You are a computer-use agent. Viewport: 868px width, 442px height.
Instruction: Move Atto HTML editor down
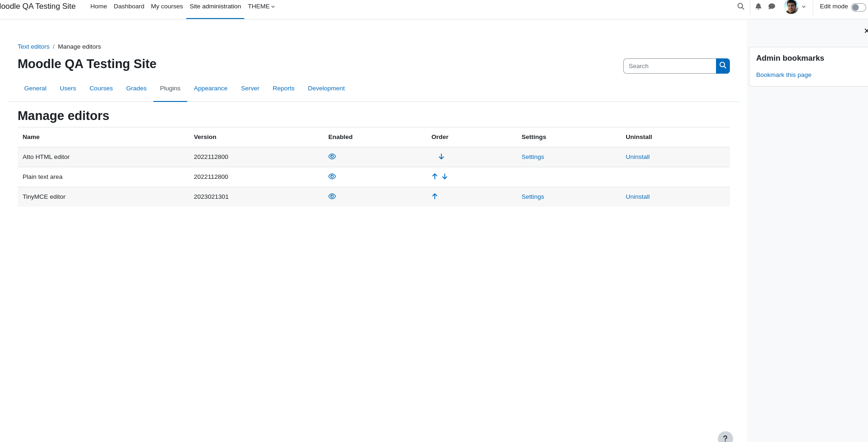click(x=441, y=157)
